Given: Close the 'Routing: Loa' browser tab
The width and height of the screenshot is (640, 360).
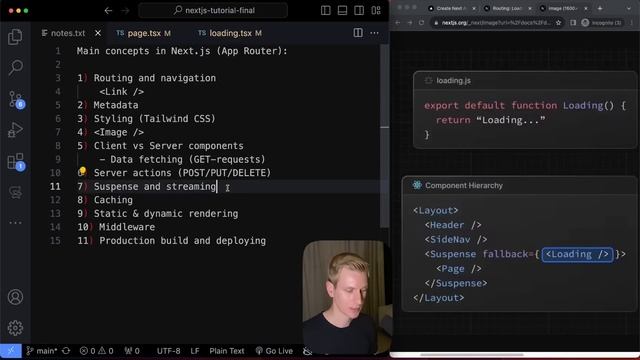Looking at the screenshot, I should coord(530,8).
